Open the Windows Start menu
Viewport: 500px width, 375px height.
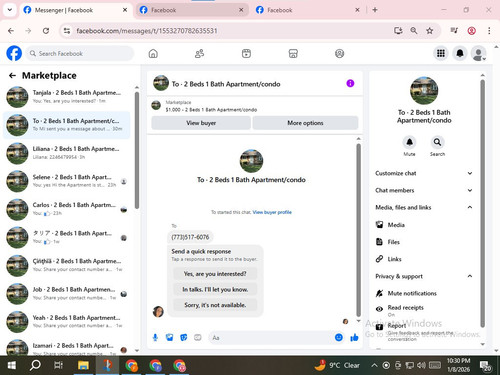pyautogui.click(x=12, y=365)
